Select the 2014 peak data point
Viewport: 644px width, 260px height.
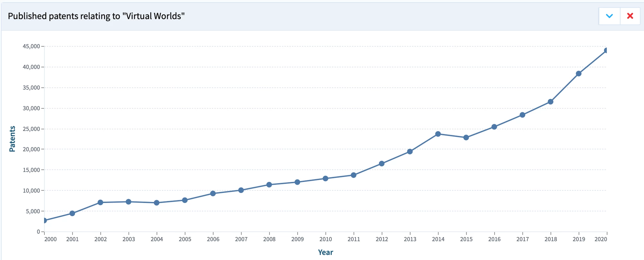[438, 134]
